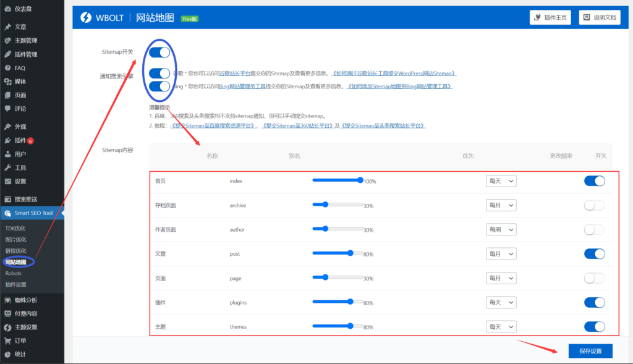
Task: Click the 文章 pin icon in sidebar
Action: [x=7, y=27]
